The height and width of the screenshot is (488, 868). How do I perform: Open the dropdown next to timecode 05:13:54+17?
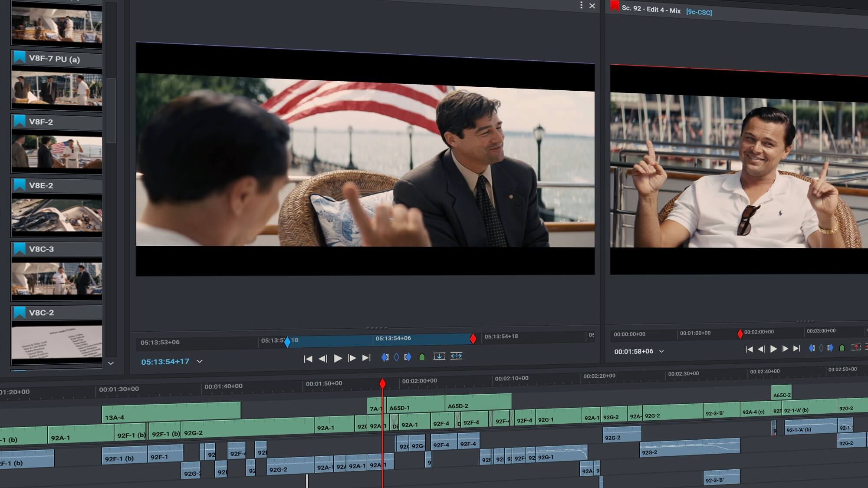coord(199,361)
